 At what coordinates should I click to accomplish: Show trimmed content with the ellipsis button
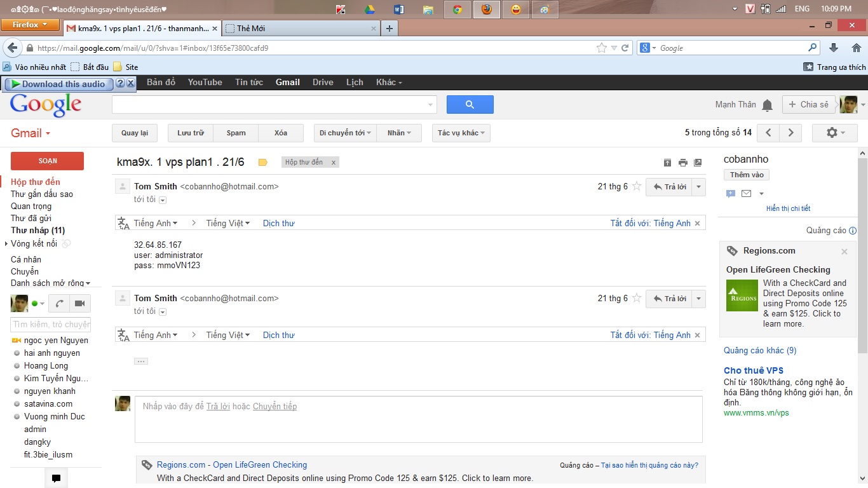pyautogui.click(x=141, y=361)
